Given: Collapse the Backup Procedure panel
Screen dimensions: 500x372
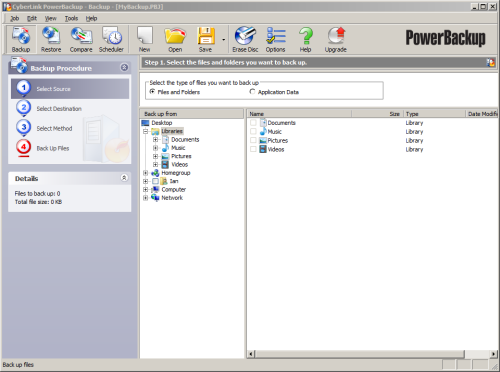Looking at the screenshot, I should click(x=124, y=67).
